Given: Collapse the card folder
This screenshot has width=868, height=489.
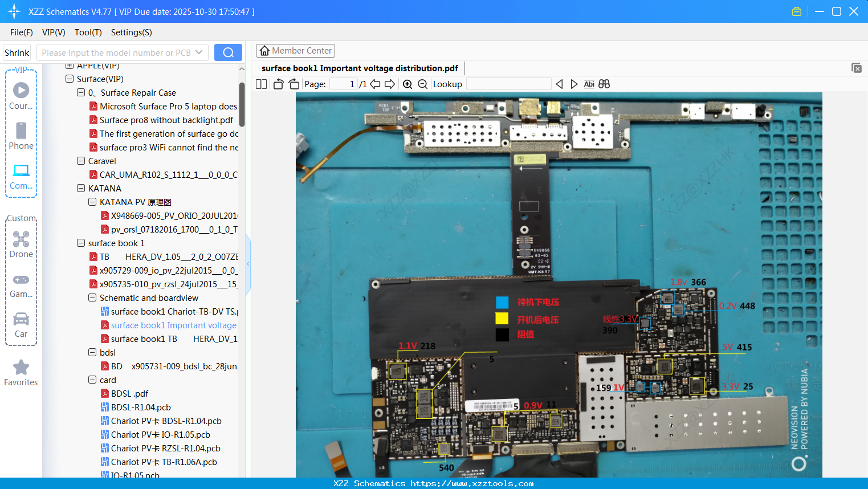Looking at the screenshot, I should click(92, 380).
